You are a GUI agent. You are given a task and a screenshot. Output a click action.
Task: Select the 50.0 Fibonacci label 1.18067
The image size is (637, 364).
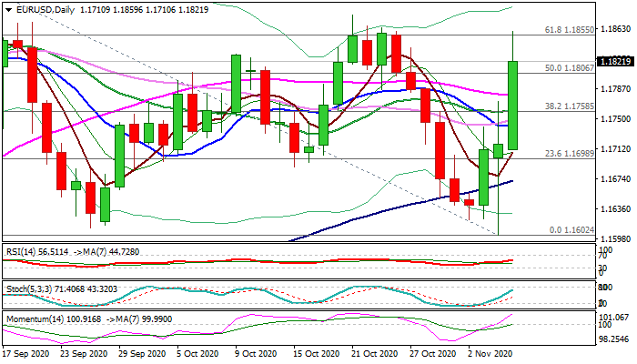[569, 68]
